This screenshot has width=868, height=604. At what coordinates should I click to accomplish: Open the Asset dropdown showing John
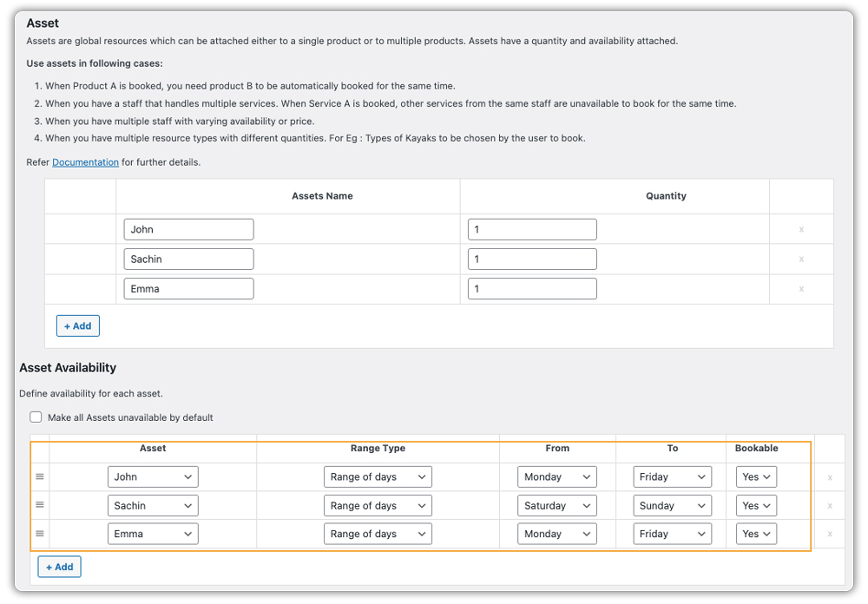tap(153, 476)
